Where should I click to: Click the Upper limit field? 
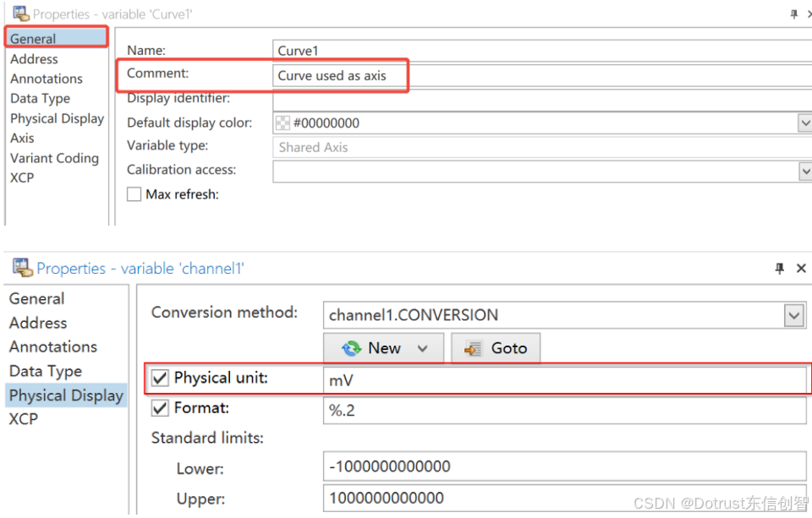pyautogui.click(x=564, y=498)
